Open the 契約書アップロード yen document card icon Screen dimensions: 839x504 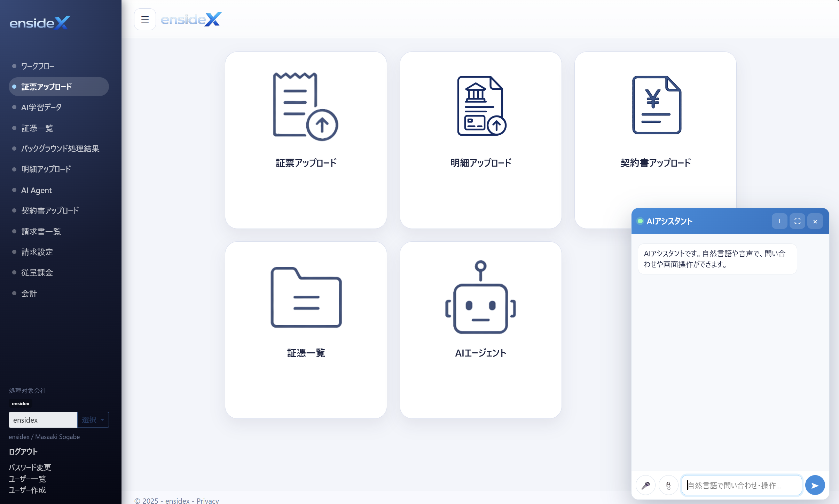657,105
